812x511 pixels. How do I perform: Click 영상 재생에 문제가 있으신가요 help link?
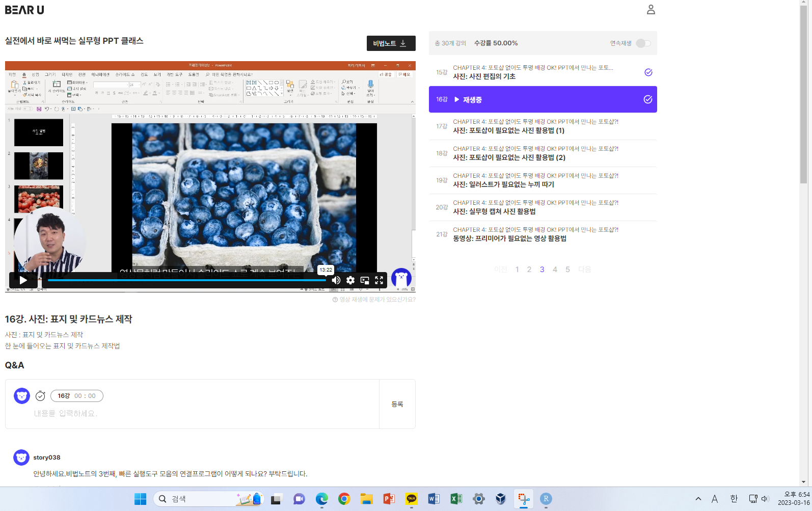point(374,300)
